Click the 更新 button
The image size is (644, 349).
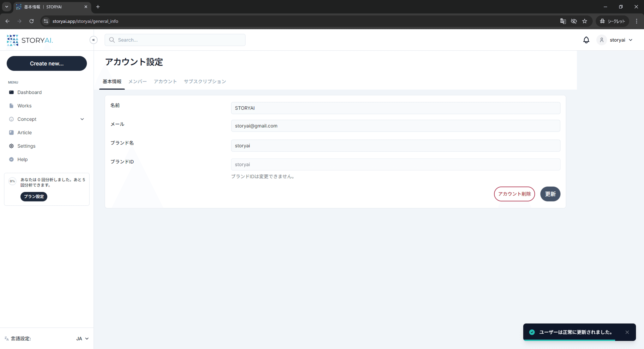[550, 194]
